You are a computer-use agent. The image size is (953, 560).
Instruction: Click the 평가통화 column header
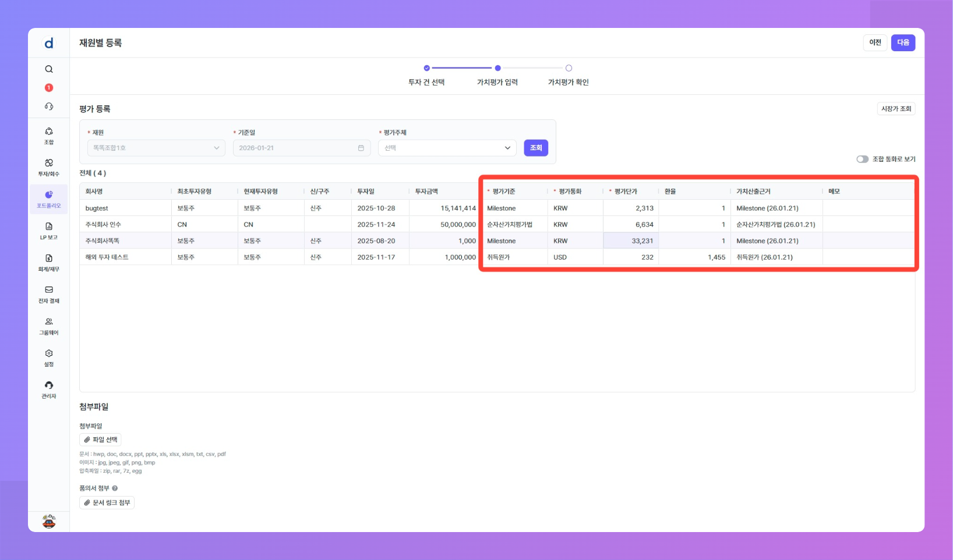pos(570,192)
